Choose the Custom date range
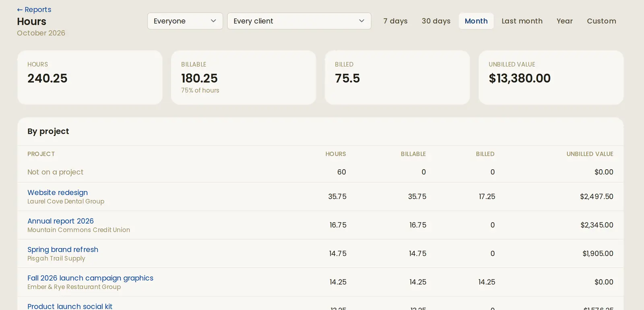The image size is (644, 310). (601, 21)
